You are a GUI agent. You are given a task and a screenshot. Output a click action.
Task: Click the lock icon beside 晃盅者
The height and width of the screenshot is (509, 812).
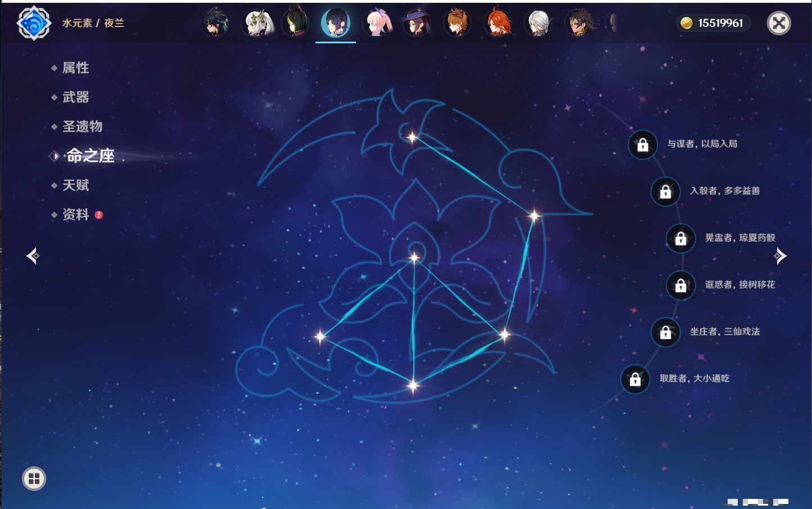[x=681, y=238]
